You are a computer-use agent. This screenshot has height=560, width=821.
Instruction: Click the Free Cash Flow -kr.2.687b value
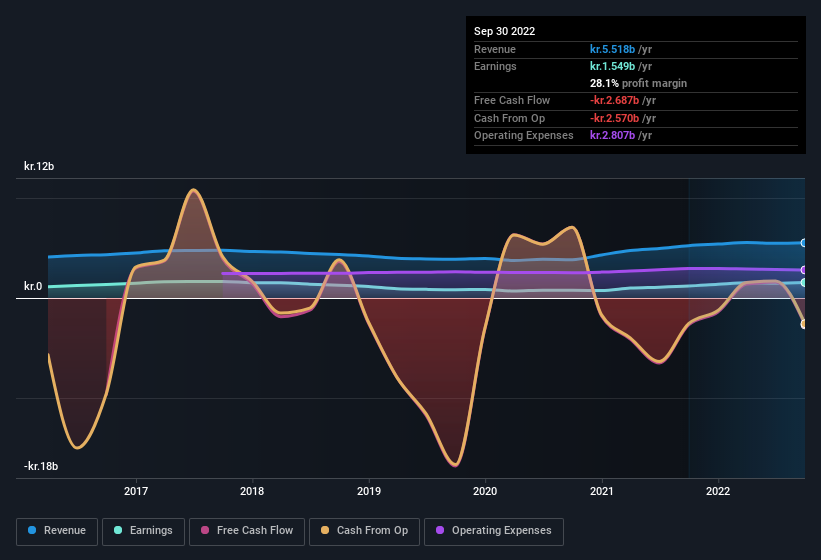click(x=614, y=100)
